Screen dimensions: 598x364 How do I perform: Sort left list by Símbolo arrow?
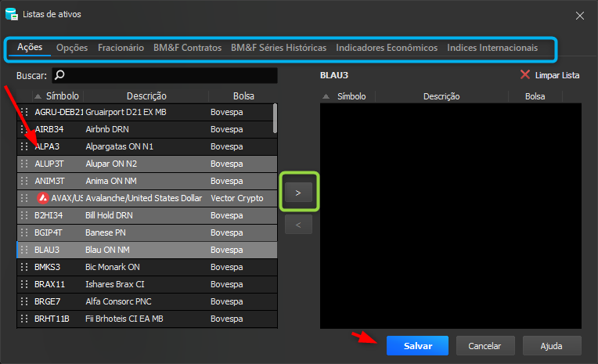(x=38, y=96)
